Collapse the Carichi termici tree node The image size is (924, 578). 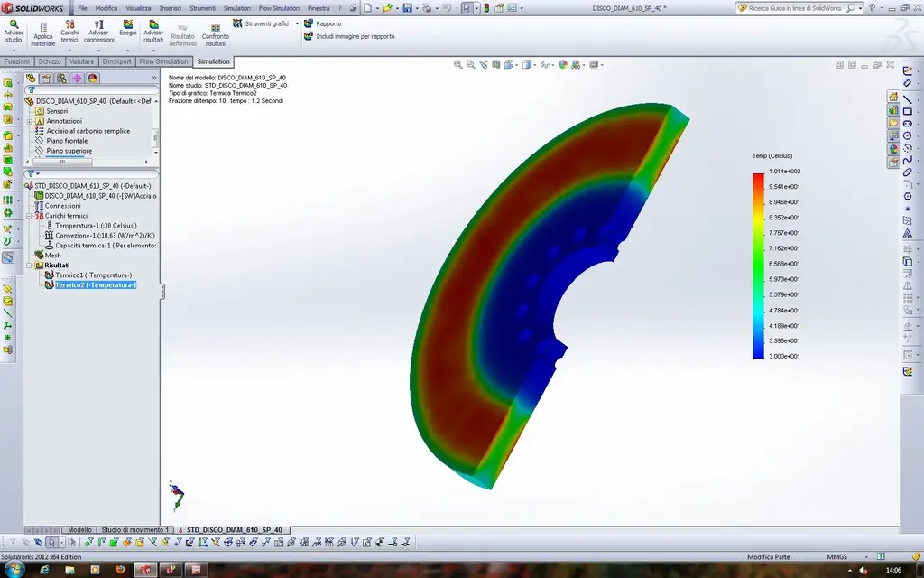(x=29, y=216)
